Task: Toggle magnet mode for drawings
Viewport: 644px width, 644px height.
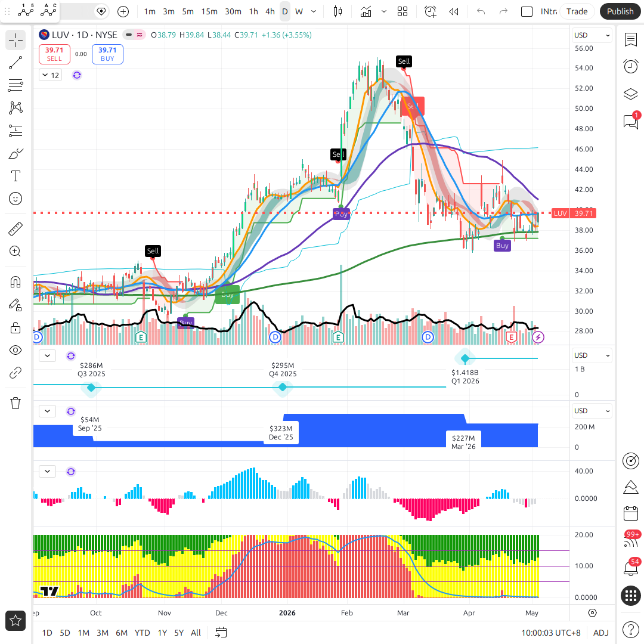Action: [x=16, y=282]
